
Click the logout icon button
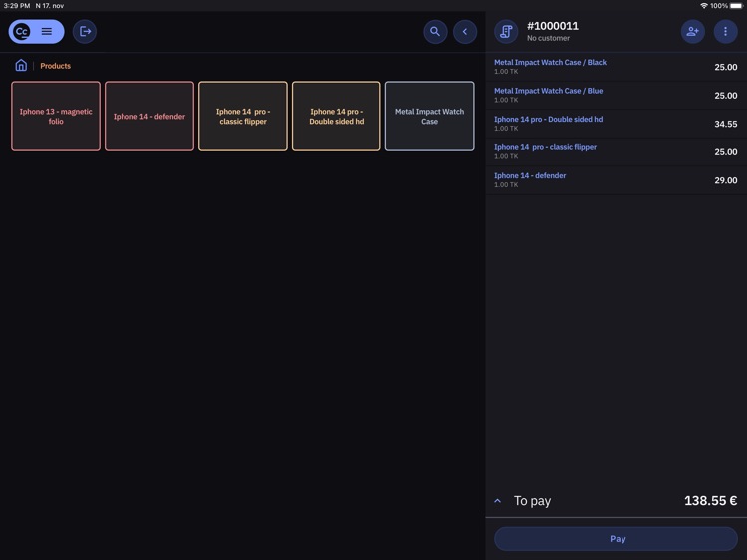pyautogui.click(x=85, y=32)
